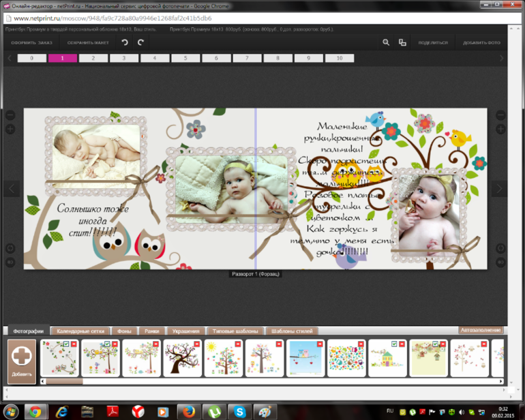The image size is (525, 420).
Task: Switch to the Календарные сетки tab
Action: point(80,331)
